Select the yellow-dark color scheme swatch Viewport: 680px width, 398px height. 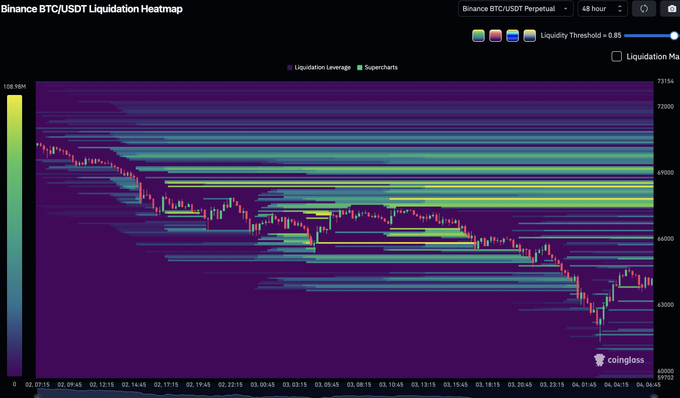pyautogui.click(x=530, y=36)
